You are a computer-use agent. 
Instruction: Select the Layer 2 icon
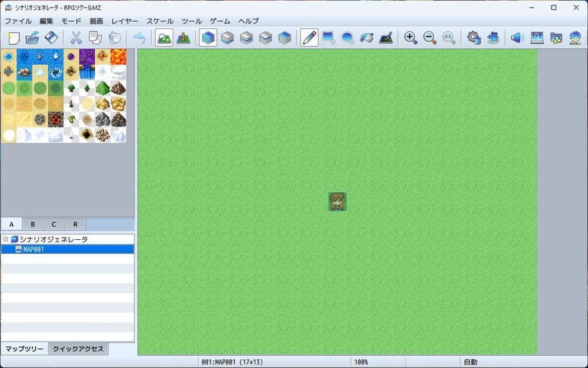point(246,38)
